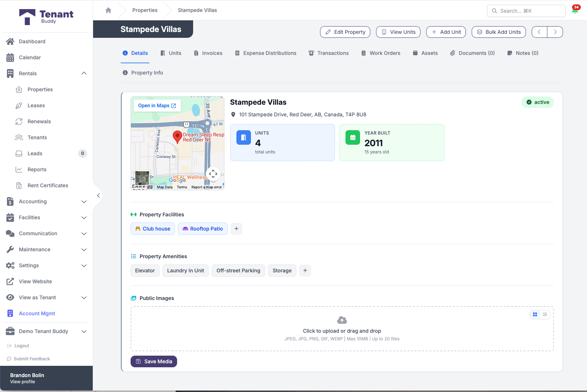
Task: Click Open in Maps link
Action: pos(157,105)
